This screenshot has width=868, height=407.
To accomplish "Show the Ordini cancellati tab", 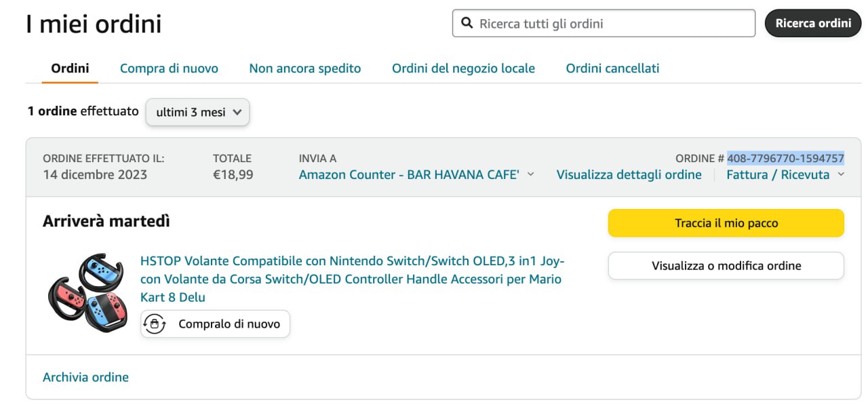I will (x=612, y=69).
